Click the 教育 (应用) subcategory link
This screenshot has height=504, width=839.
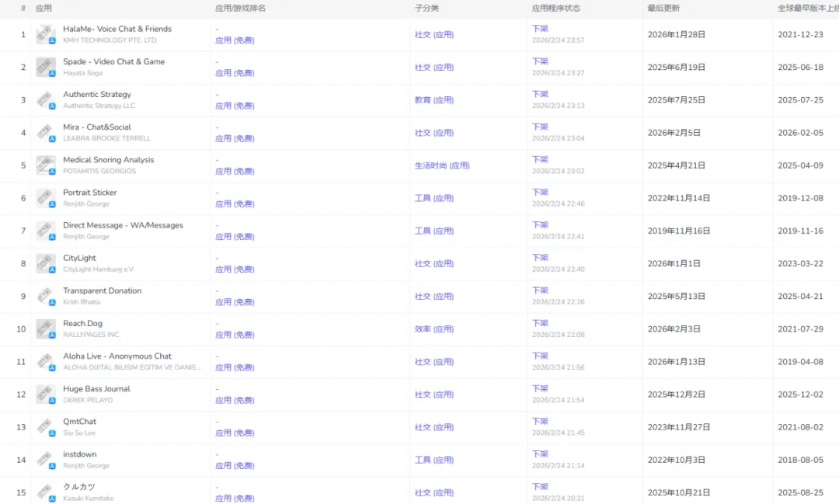tap(434, 100)
